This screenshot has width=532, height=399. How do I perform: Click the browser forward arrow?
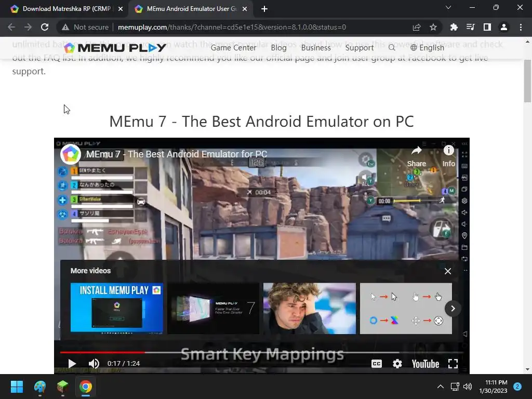[x=28, y=27]
